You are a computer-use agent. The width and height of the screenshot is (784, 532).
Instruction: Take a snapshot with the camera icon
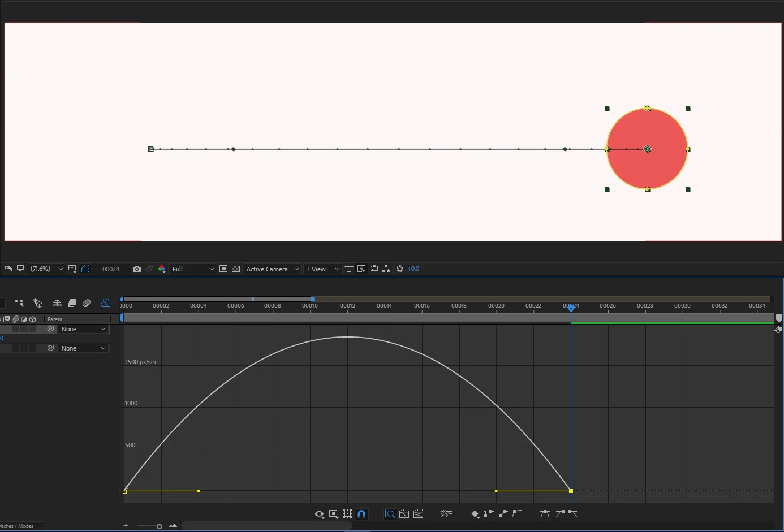pos(137,269)
